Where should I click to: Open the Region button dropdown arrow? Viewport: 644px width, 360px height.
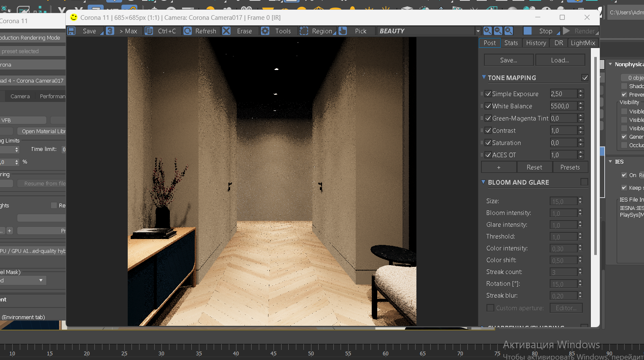click(x=335, y=33)
